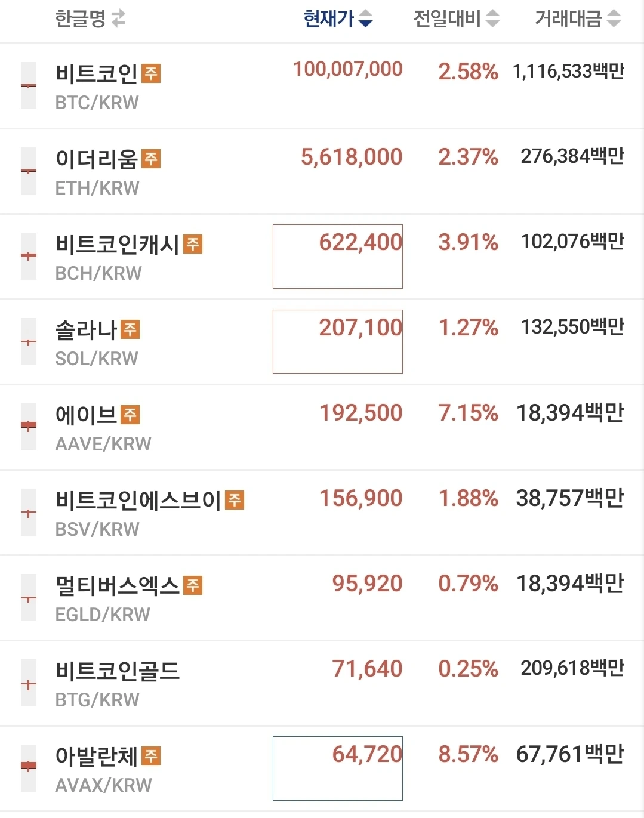Sort by 전일대비 column arrows
The image size is (644, 818).
[x=492, y=19]
